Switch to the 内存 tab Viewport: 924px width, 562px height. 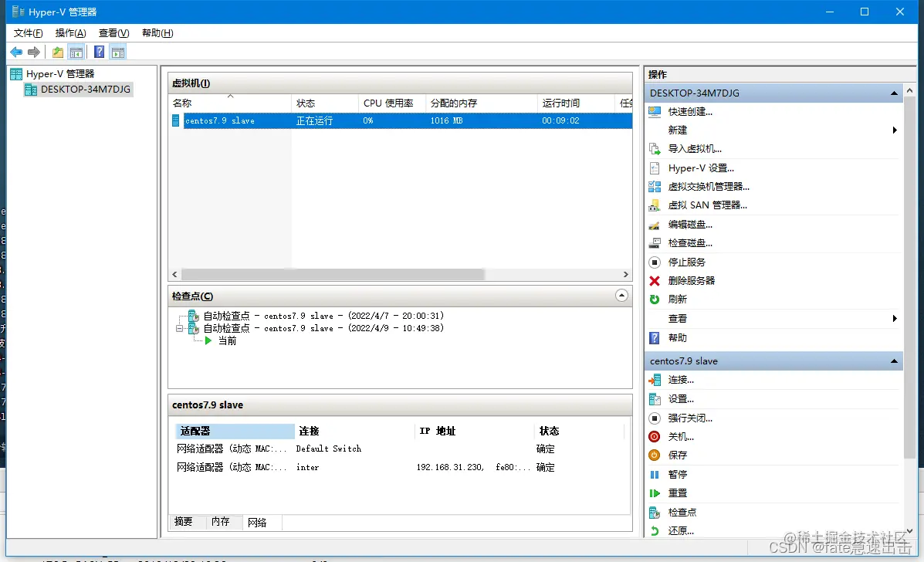coord(221,522)
